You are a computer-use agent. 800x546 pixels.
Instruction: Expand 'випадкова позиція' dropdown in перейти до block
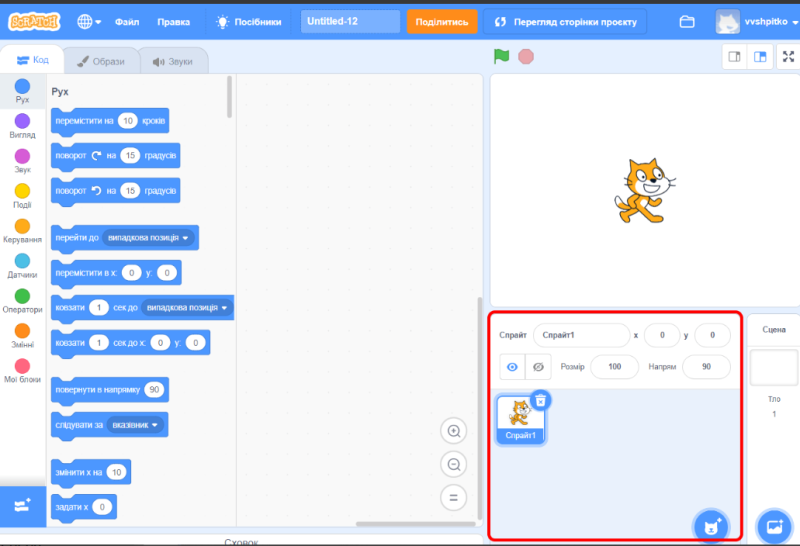[184, 237]
